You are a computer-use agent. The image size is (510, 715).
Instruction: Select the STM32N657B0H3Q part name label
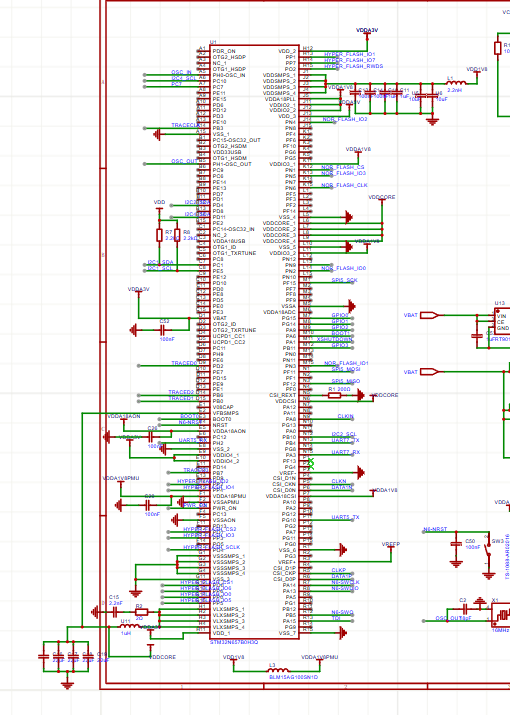234,642
